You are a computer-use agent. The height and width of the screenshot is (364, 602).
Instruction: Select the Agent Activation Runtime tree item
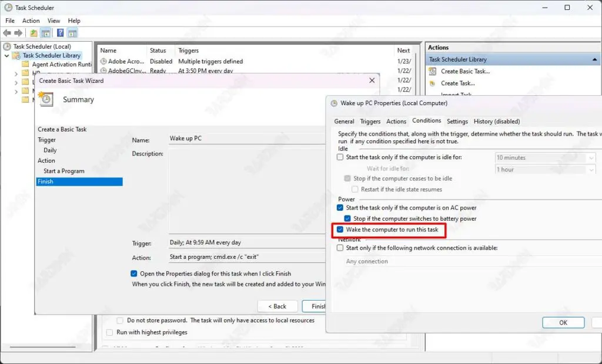coord(62,65)
